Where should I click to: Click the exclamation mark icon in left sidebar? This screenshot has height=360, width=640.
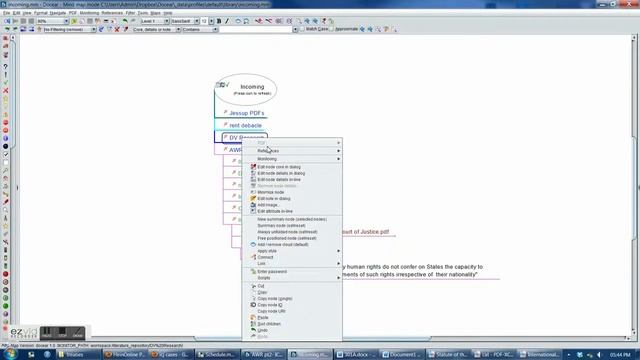[6, 74]
